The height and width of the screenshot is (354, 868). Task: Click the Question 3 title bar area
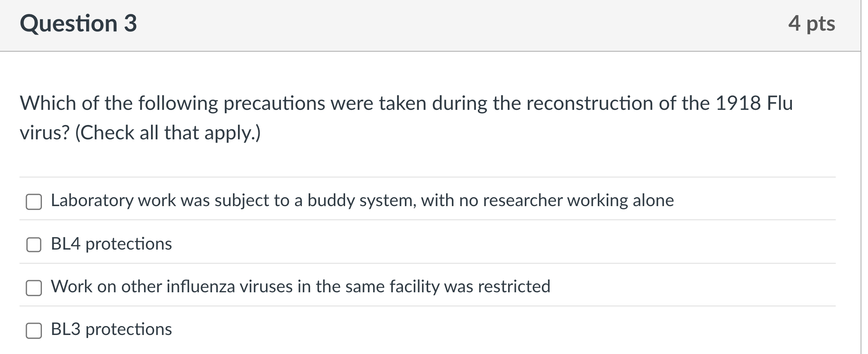[427, 24]
